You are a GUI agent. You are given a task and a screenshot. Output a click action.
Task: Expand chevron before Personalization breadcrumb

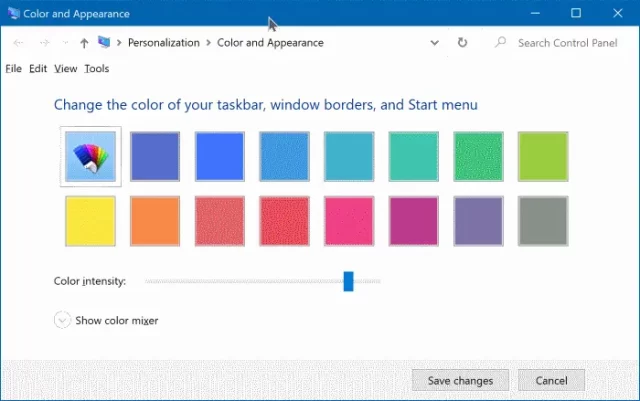click(x=119, y=43)
